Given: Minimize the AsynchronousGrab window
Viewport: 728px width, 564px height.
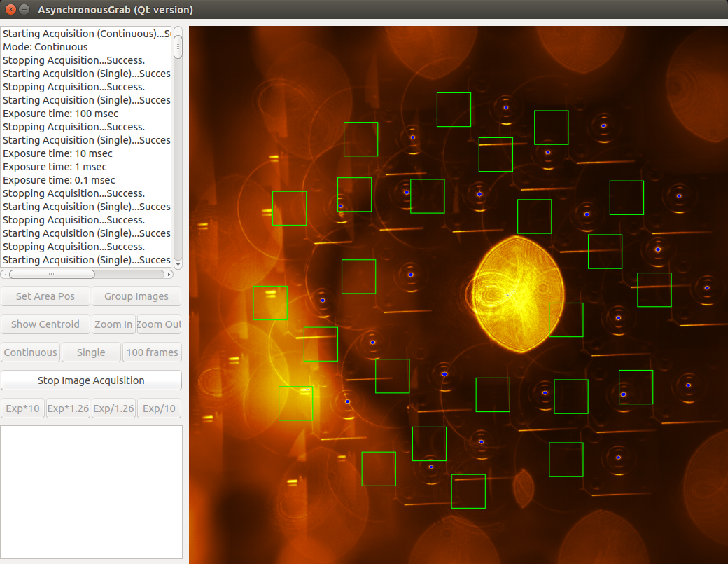Looking at the screenshot, I should 24,9.
